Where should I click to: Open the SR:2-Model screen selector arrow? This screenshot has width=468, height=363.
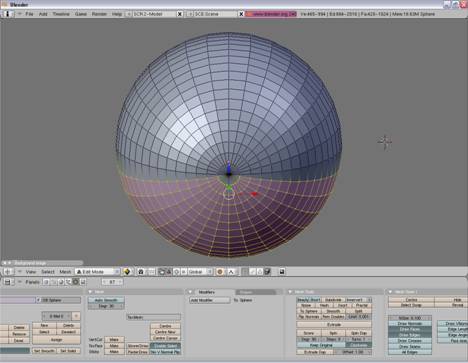129,14
